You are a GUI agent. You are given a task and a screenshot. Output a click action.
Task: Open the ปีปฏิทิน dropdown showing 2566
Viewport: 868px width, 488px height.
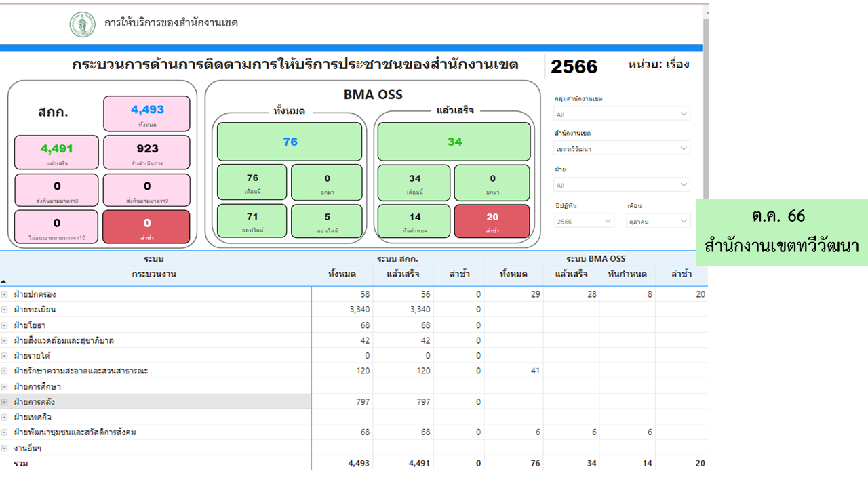584,222
